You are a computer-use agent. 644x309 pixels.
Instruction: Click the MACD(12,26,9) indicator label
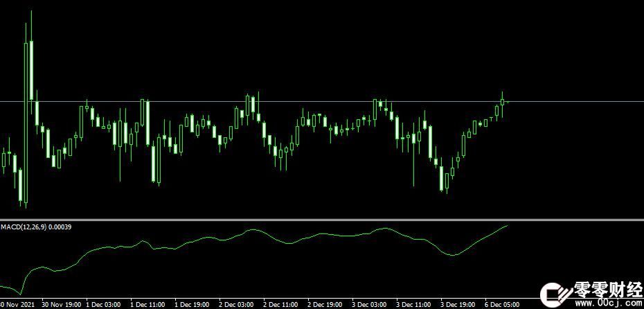[x=25, y=227]
